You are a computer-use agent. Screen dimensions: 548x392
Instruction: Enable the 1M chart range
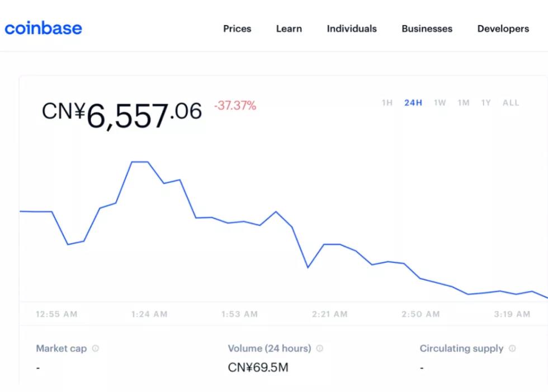[463, 103]
